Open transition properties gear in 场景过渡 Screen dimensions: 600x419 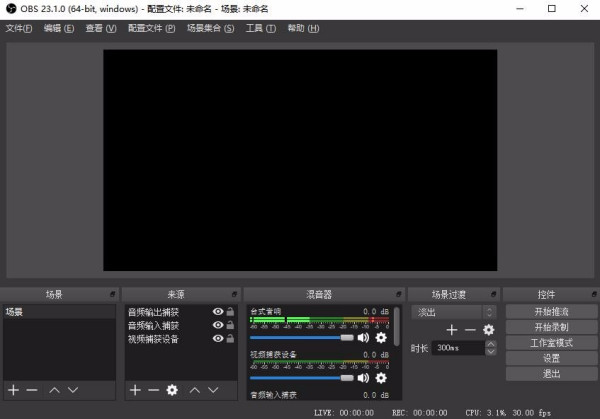pyautogui.click(x=489, y=329)
